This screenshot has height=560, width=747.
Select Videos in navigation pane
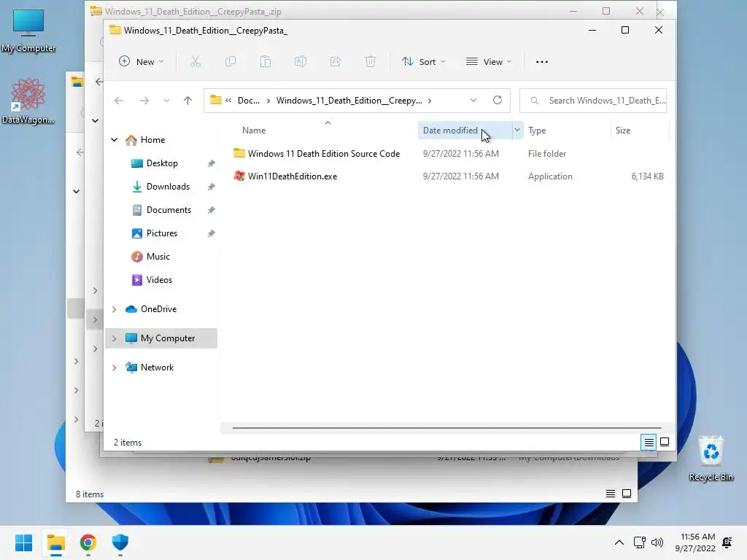(159, 280)
